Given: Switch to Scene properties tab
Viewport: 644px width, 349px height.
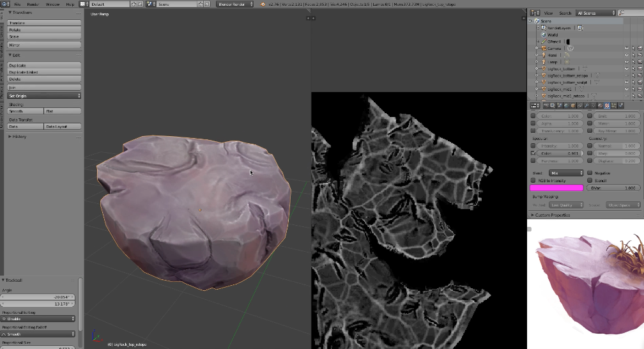Looking at the screenshot, I should click(x=560, y=105).
